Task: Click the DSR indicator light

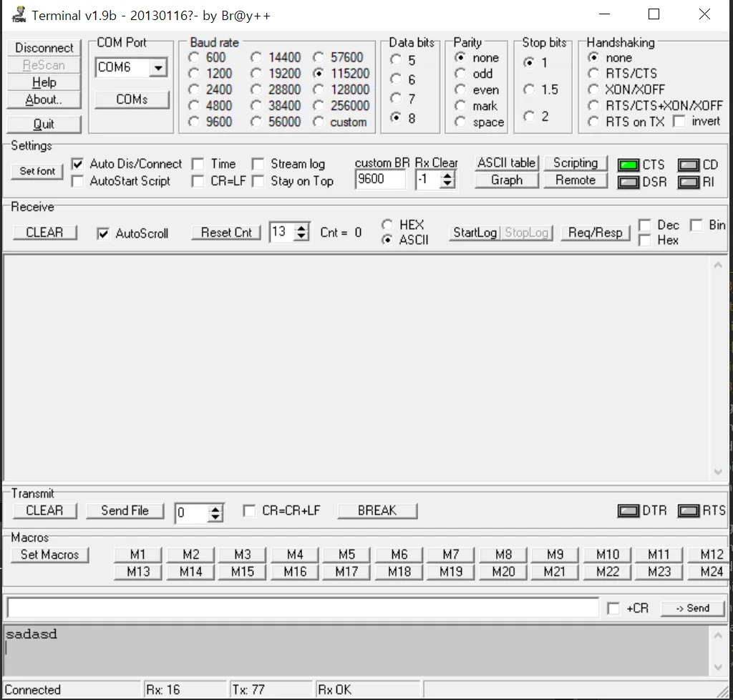Action: coord(628,183)
